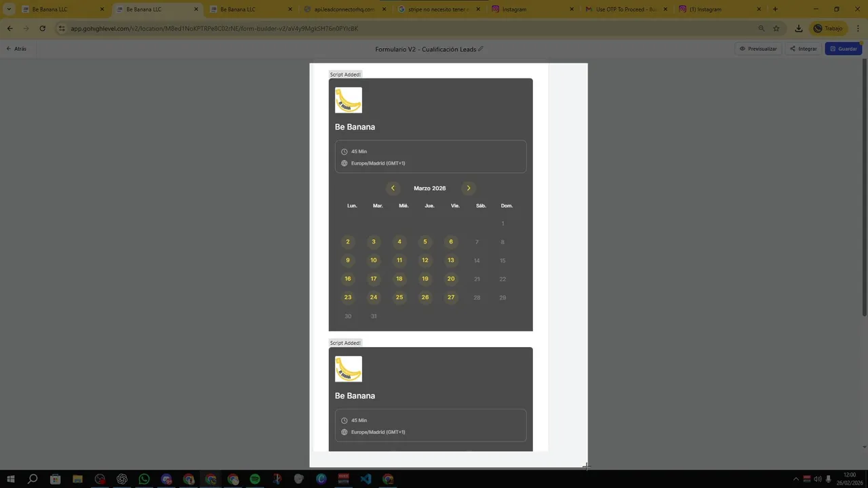This screenshot has height=488, width=868.
Task: Click the browser back arrow
Action: [9, 28]
